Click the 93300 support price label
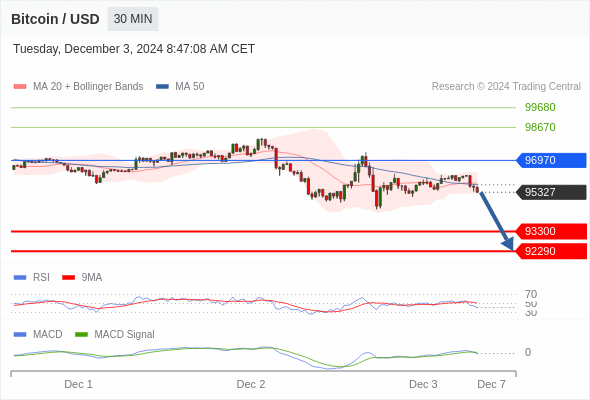 tap(550, 231)
